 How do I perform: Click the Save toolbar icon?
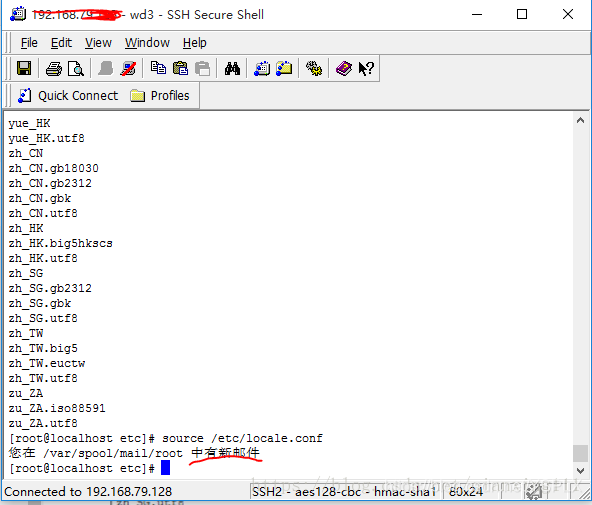(x=24, y=68)
